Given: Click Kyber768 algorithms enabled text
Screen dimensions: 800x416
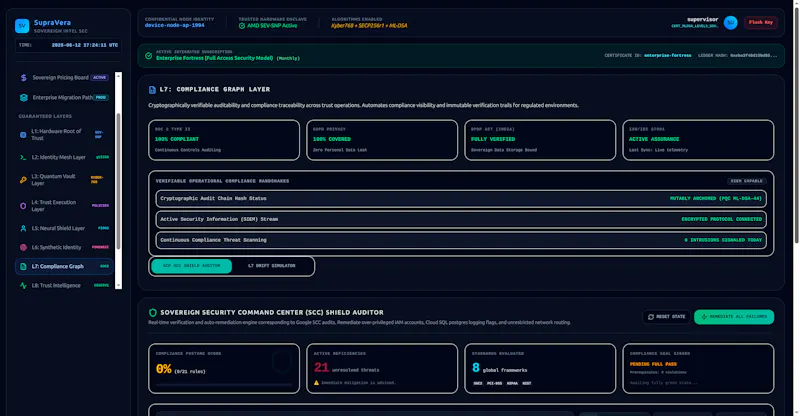Looking at the screenshot, I should (x=369, y=26).
